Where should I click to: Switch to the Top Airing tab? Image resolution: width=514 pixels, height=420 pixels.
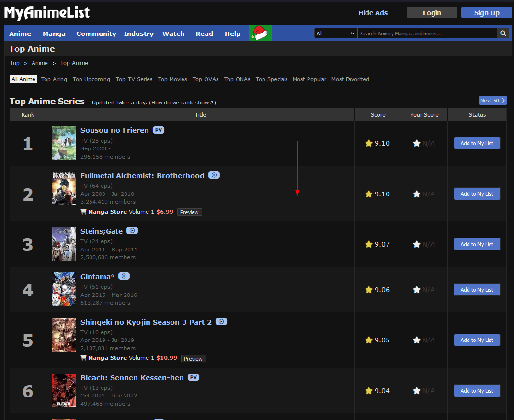pyautogui.click(x=54, y=79)
